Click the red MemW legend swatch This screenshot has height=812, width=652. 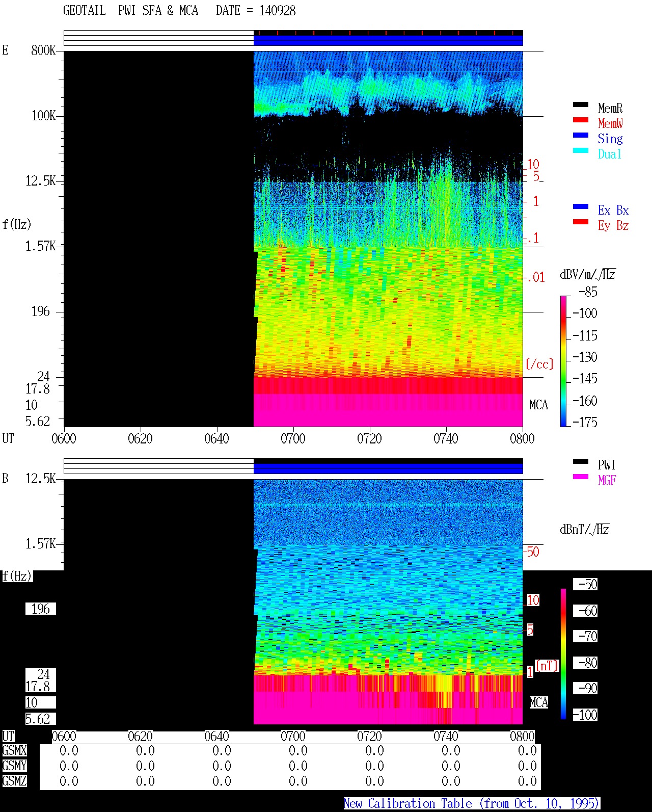tap(581, 120)
